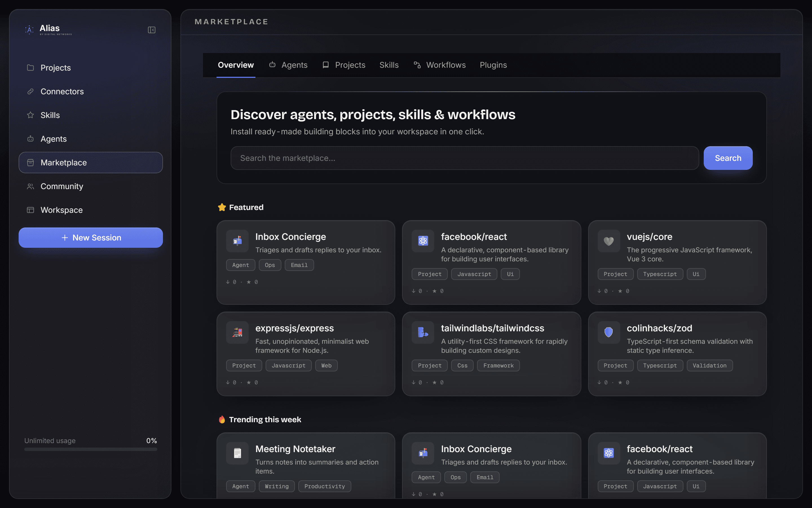Open Agents in the sidebar
812x508 pixels.
(91, 139)
